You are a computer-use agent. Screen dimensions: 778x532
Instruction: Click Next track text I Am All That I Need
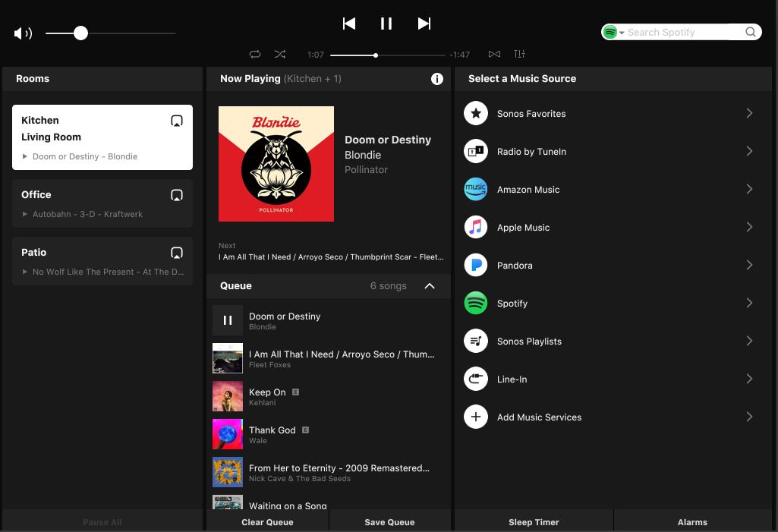point(331,257)
